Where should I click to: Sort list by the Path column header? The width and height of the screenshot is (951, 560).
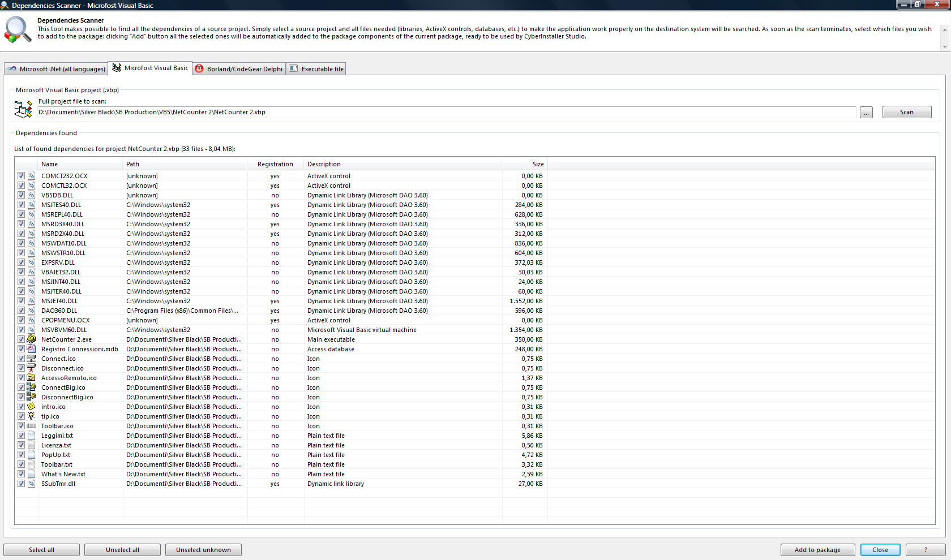click(185, 164)
